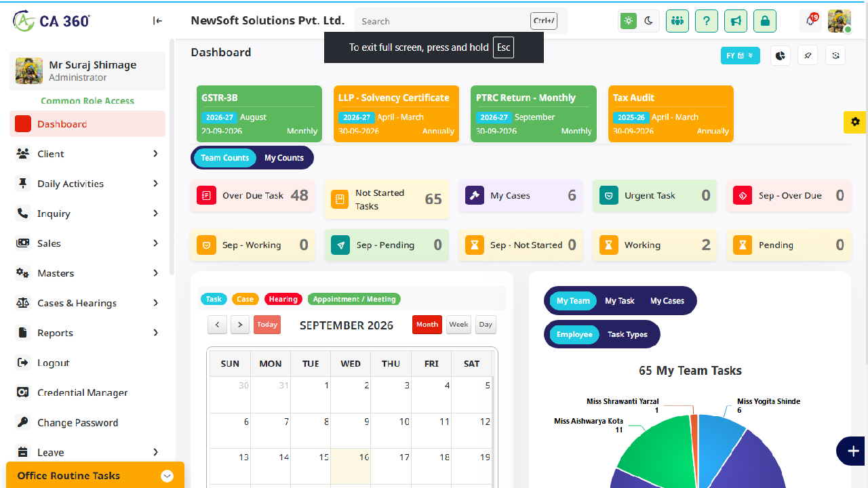The height and width of the screenshot is (488, 868).
Task: Expand the Cases & Hearings menu chevron
Action: click(155, 303)
